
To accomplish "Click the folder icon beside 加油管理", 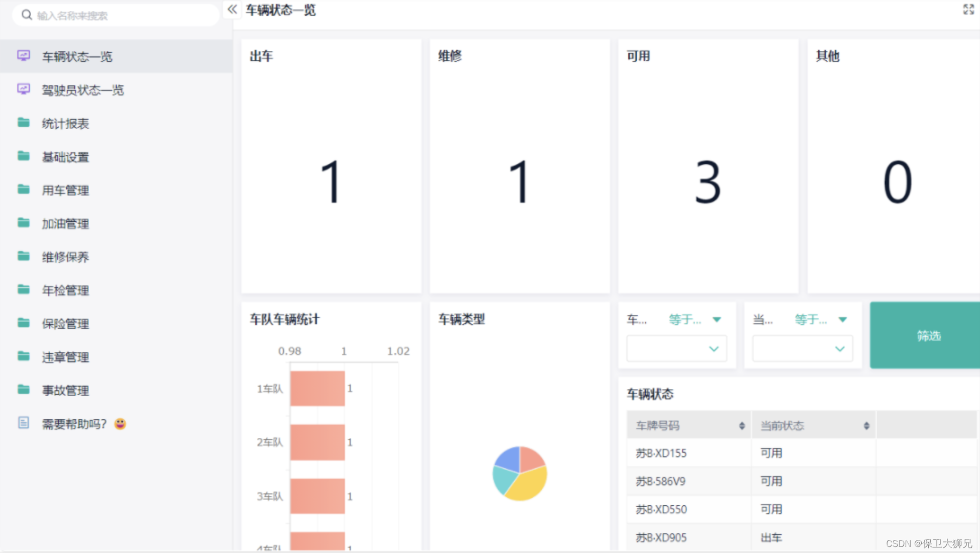I will pyautogui.click(x=24, y=223).
